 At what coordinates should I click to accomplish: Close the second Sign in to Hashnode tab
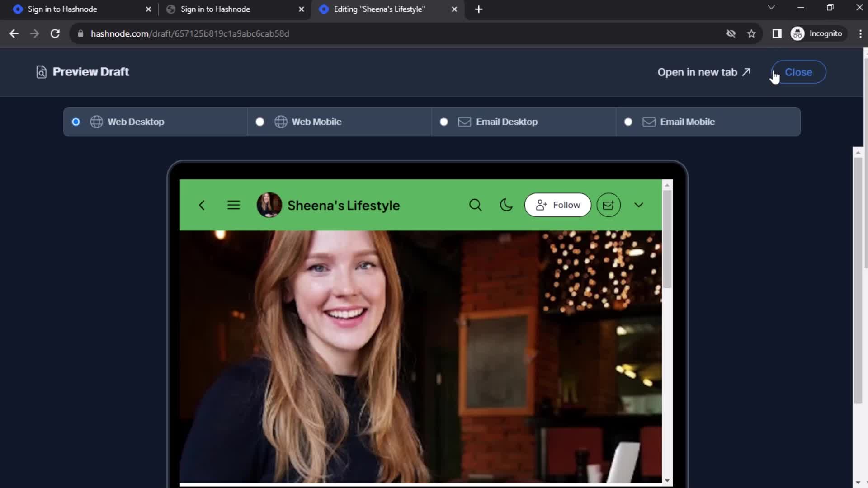[302, 9]
